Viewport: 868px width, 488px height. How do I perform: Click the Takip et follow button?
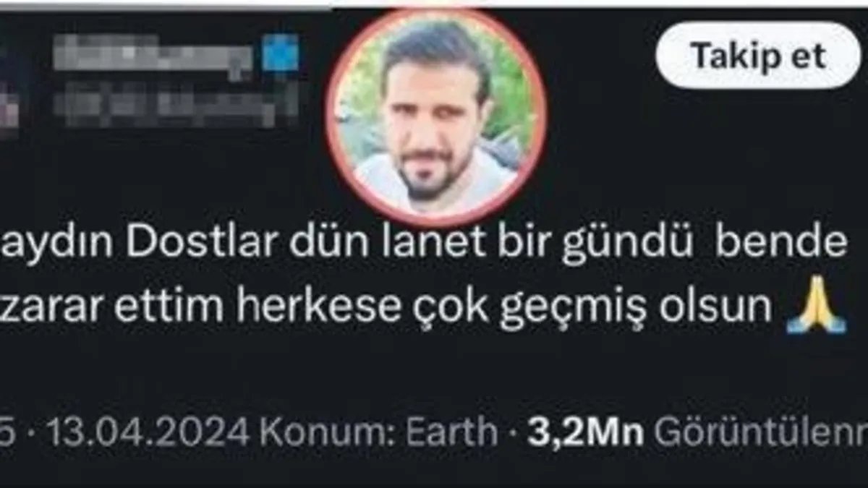tap(758, 56)
